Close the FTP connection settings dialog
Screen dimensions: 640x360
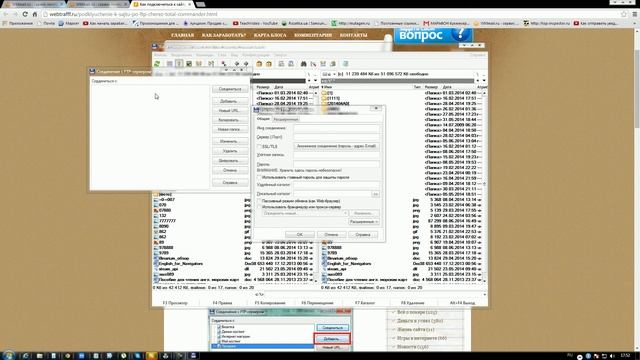376,108
